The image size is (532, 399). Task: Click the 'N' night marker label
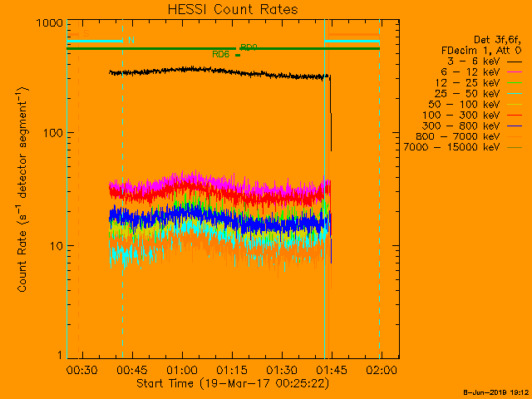tap(131, 40)
